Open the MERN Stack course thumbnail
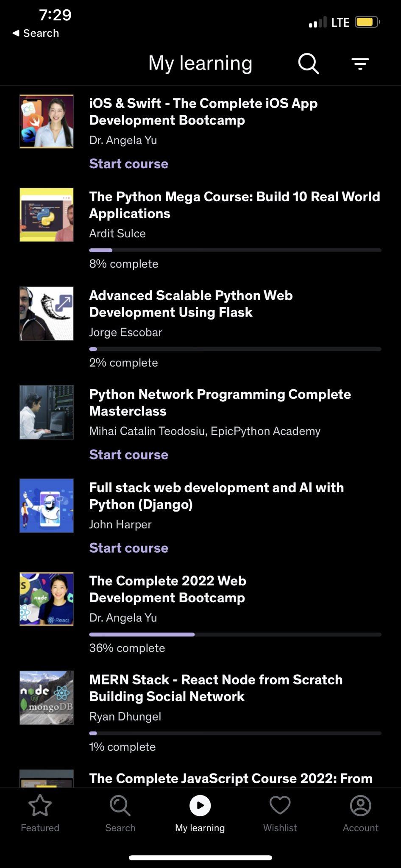The width and height of the screenshot is (401, 868). [x=47, y=698]
